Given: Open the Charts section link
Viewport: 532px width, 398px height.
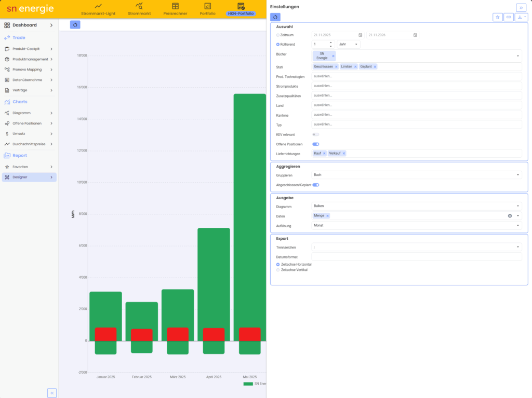Looking at the screenshot, I should coord(20,102).
